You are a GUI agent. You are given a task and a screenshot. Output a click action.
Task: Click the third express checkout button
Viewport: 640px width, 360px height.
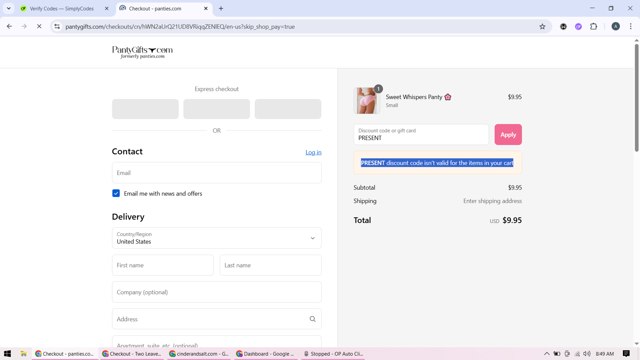click(x=288, y=109)
